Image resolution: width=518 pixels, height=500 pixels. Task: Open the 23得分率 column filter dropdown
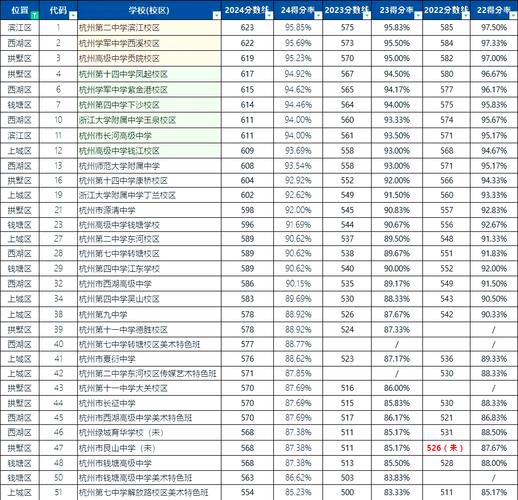[x=418, y=15]
